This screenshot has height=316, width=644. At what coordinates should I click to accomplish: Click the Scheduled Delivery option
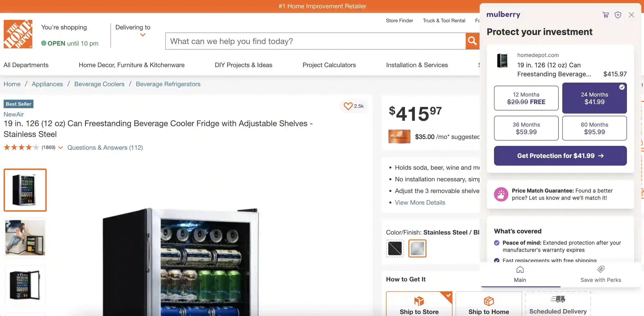click(x=558, y=304)
